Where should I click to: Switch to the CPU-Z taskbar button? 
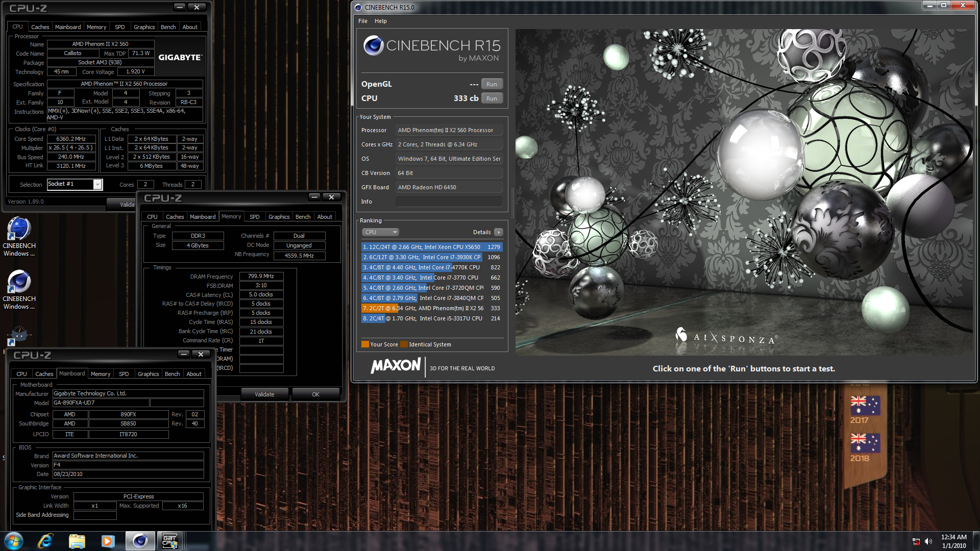[x=170, y=541]
